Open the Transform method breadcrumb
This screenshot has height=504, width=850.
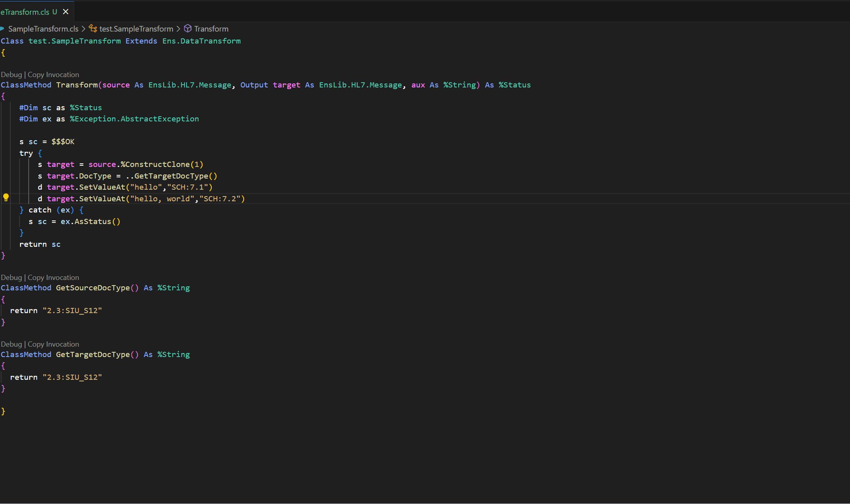[x=211, y=29]
